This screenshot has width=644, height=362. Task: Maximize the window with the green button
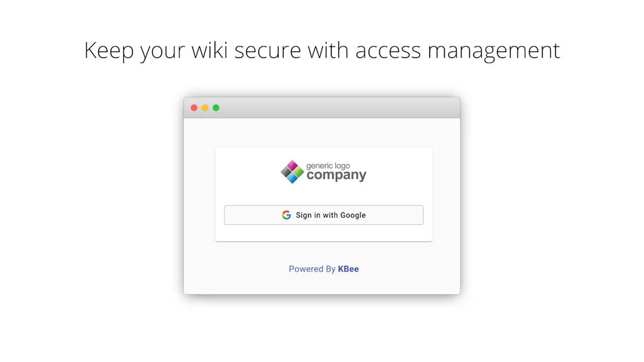pyautogui.click(x=216, y=108)
